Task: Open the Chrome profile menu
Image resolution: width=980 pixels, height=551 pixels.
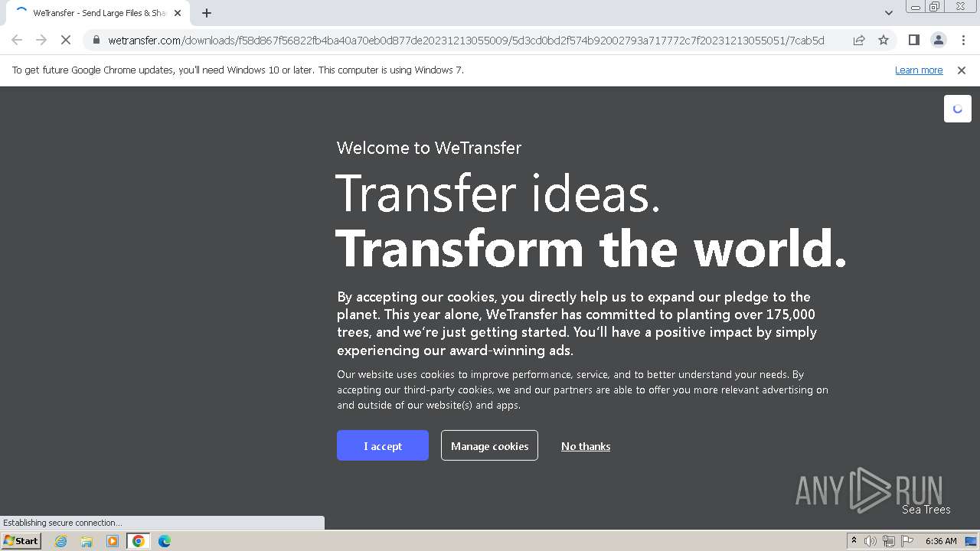Action: [938, 40]
